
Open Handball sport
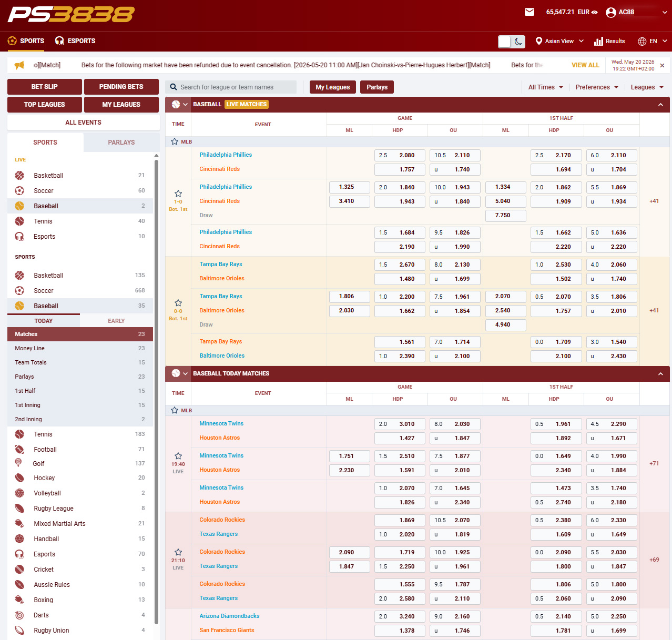click(x=80, y=539)
